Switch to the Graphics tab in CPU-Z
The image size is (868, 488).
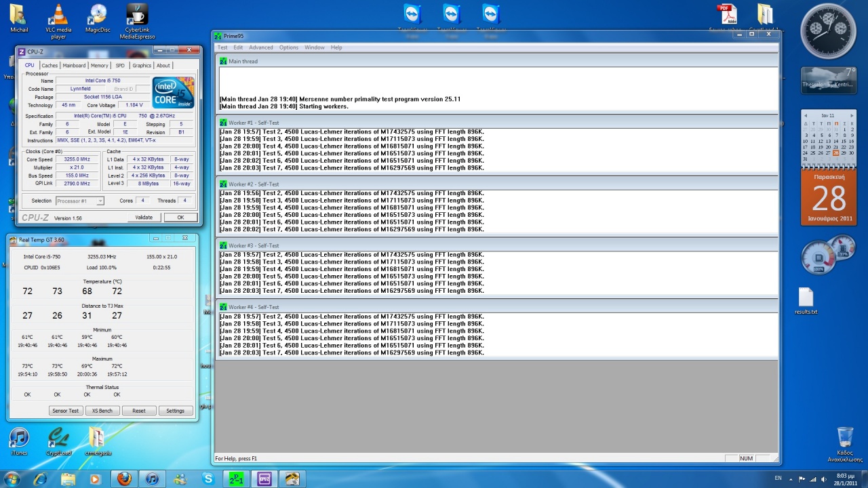[142, 66]
